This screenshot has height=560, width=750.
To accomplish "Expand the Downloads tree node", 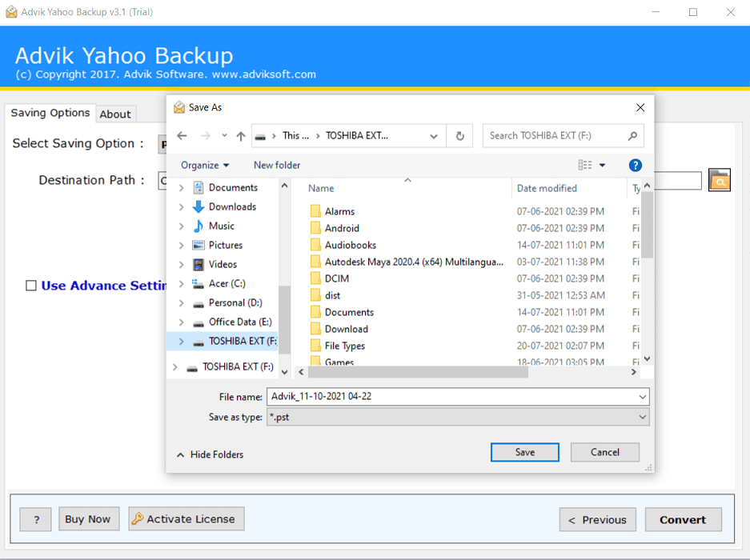I will click(181, 206).
